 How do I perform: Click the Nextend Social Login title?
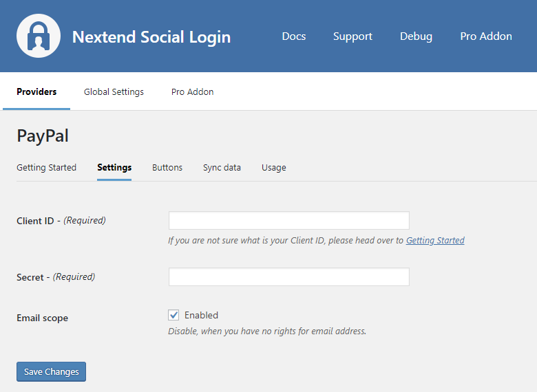point(151,36)
